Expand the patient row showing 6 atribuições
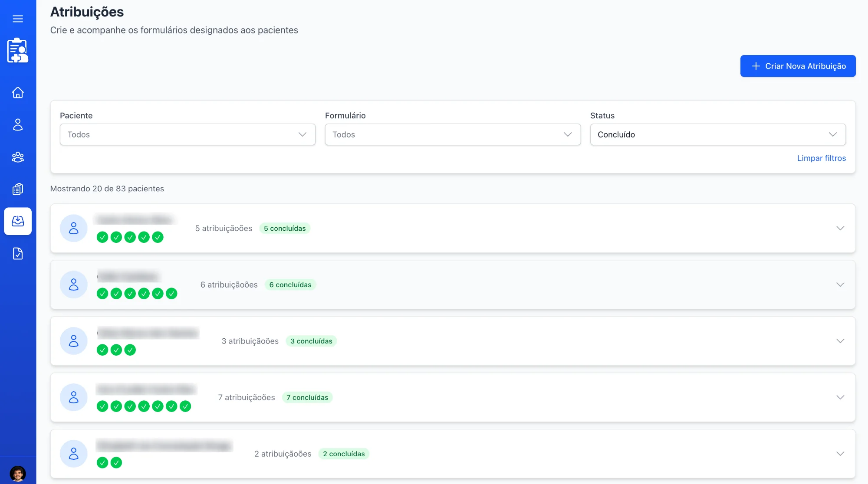Viewport: 868px width, 484px height. 841,285
